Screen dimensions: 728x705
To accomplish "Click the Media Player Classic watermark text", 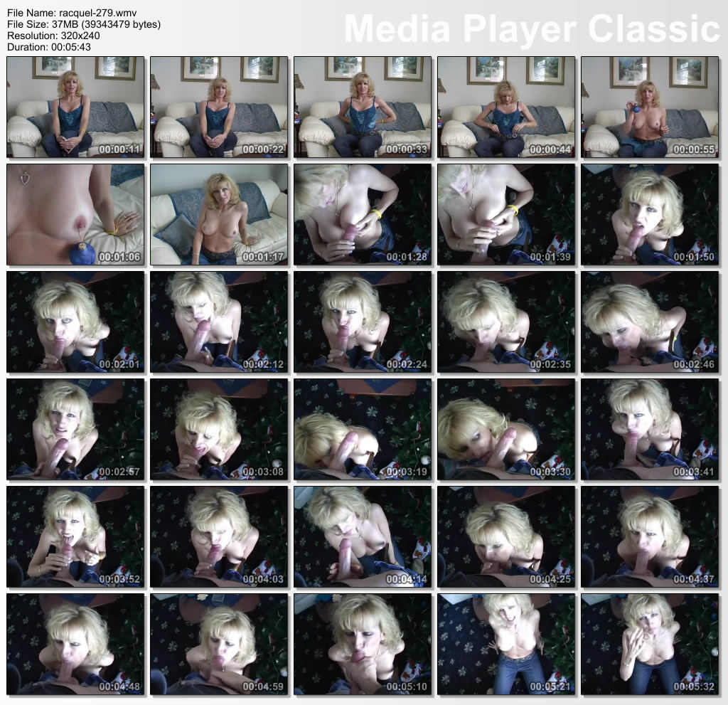I will [x=532, y=29].
